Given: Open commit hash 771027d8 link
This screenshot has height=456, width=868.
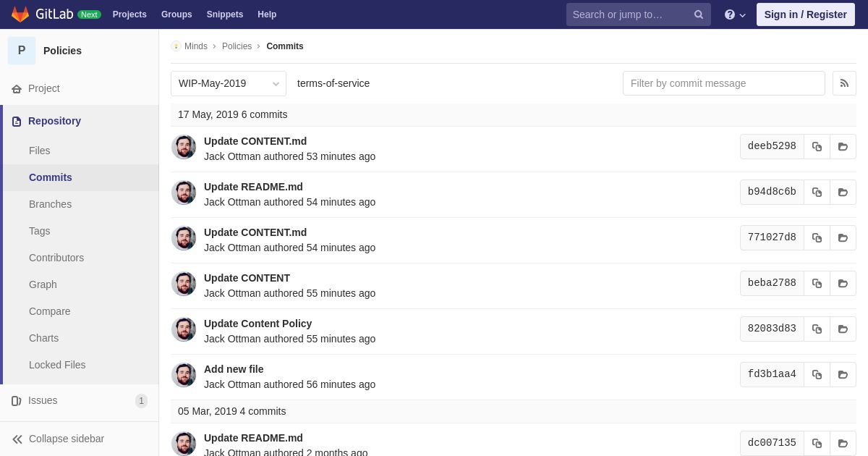Looking at the screenshot, I should pyautogui.click(x=772, y=237).
